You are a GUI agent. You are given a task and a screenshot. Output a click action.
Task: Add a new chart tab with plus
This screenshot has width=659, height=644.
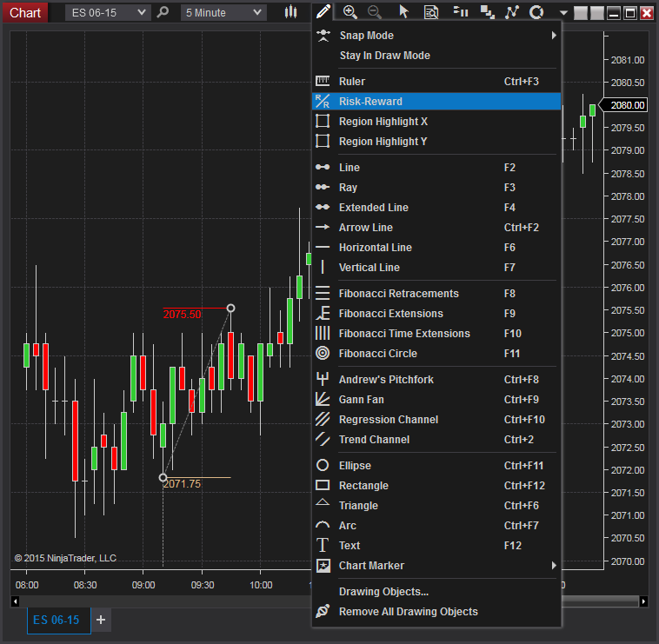click(101, 620)
